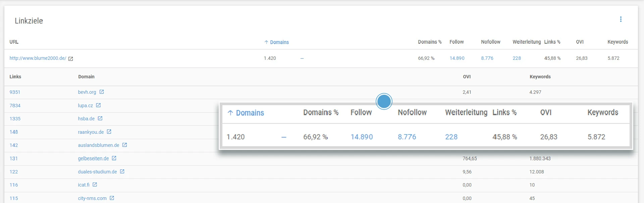Viewport: 644px width, 203px height.
Task: Click external link icon beside hsba.de
Action: click(x=100, y=118)
